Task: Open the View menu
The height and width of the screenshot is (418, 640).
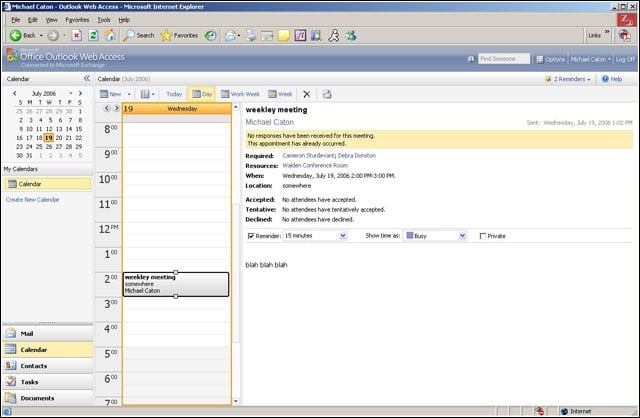Action: 51,20
